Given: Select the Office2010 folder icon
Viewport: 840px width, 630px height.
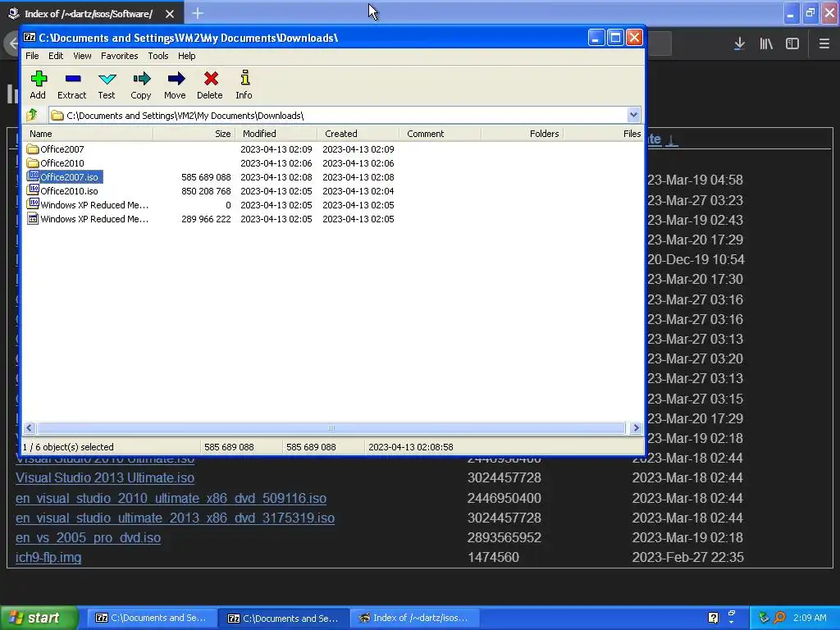Looking at the screenshot, I should click(33, 163).
